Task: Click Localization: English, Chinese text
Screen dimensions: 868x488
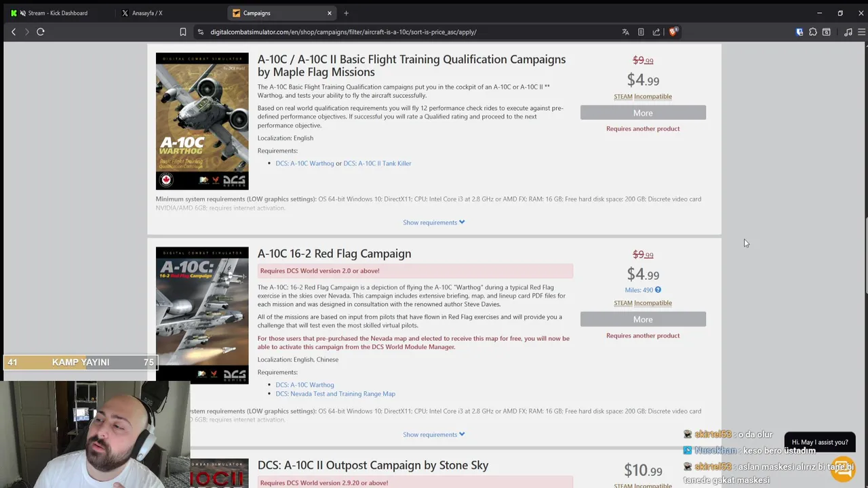Action: click(x=298, y=360)
